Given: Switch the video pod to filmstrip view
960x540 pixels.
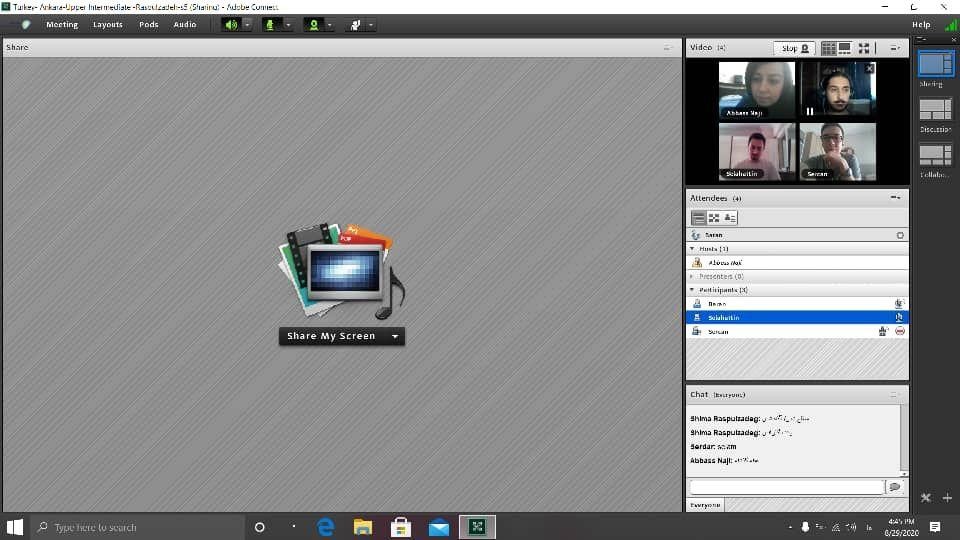Looking at the screenshot, I should pyautogui.click(x=845, y=48).
